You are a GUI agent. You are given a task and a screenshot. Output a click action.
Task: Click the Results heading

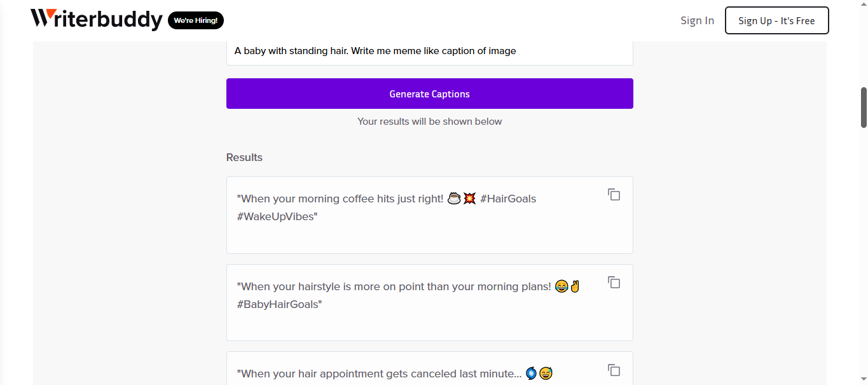[244, 157]
